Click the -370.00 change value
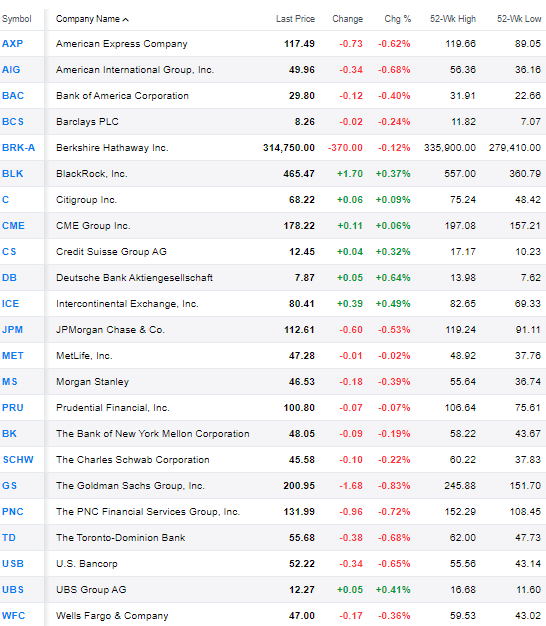The height and width of the screenshot is (626, 546). click(345, 147)
